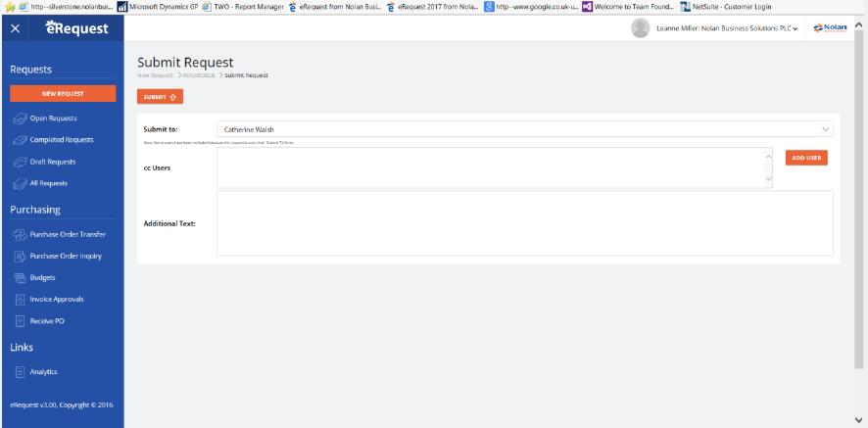Click New Request breadcrumb link
Screen dimensions: 868x428
click(155, 75)
